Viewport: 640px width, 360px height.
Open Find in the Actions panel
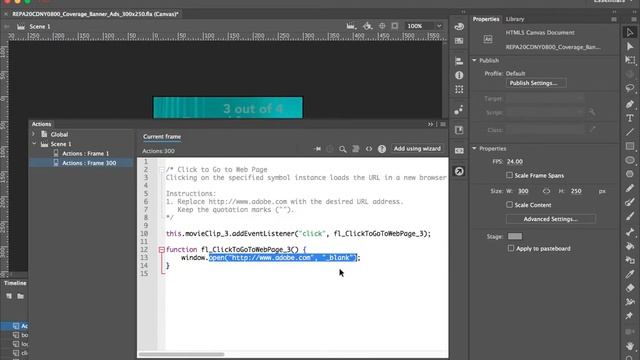click(342, 149)
